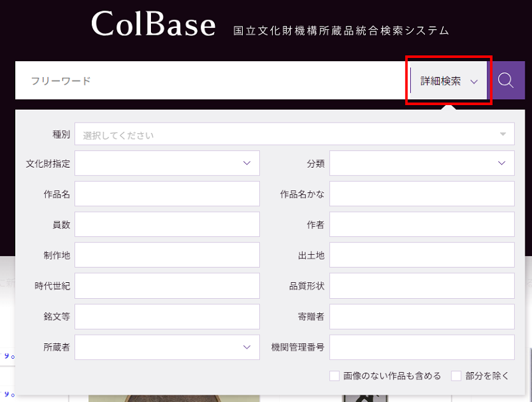Click the 作品名 input field
The image size is (532, 402).
pos(168,194)
